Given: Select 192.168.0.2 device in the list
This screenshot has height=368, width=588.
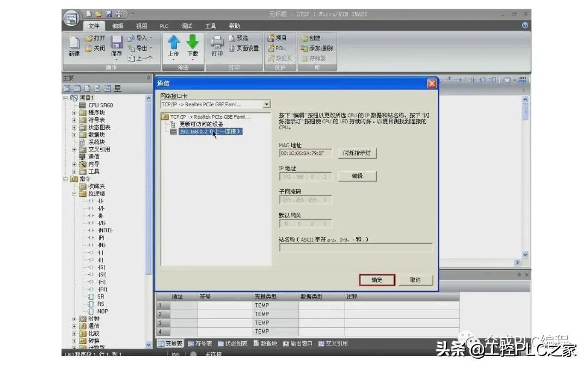Looking at the screenshot, I should (210, 131).
